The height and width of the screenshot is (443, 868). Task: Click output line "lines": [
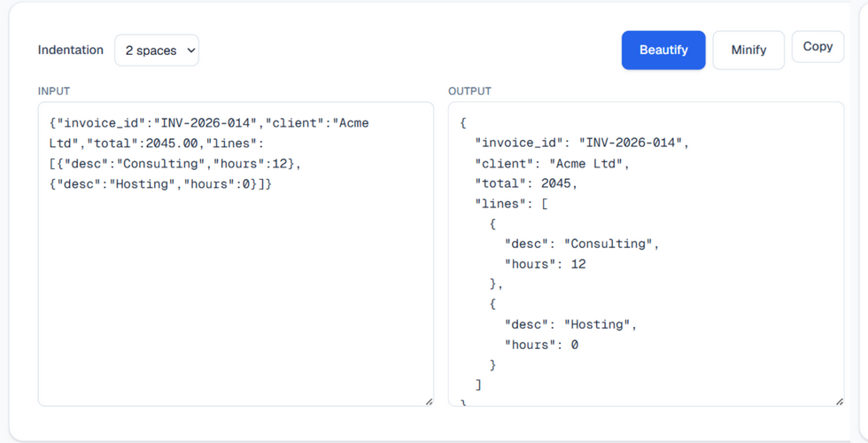[x=511, y=204]
